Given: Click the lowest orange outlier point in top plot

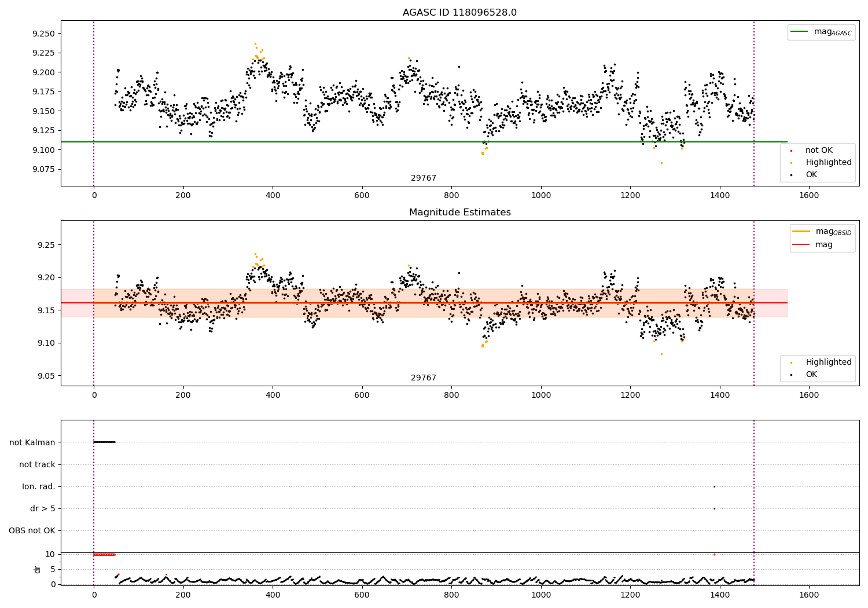Looking at the screenshot, I should pos(661,163).
